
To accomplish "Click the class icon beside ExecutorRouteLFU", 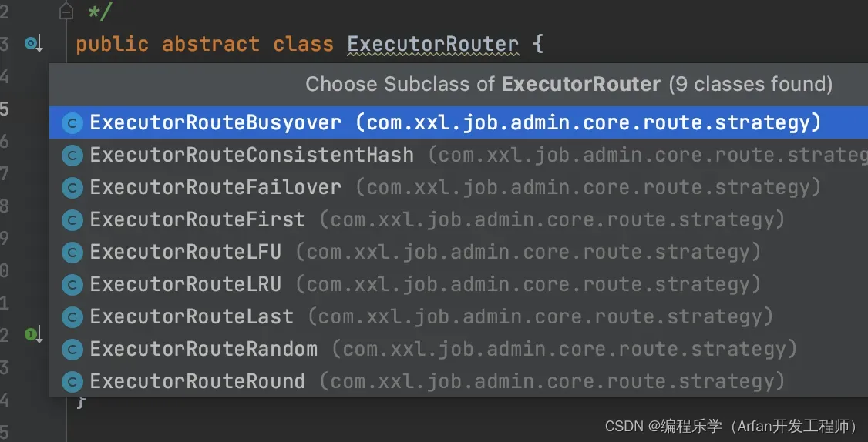I will tap(72, 253).
